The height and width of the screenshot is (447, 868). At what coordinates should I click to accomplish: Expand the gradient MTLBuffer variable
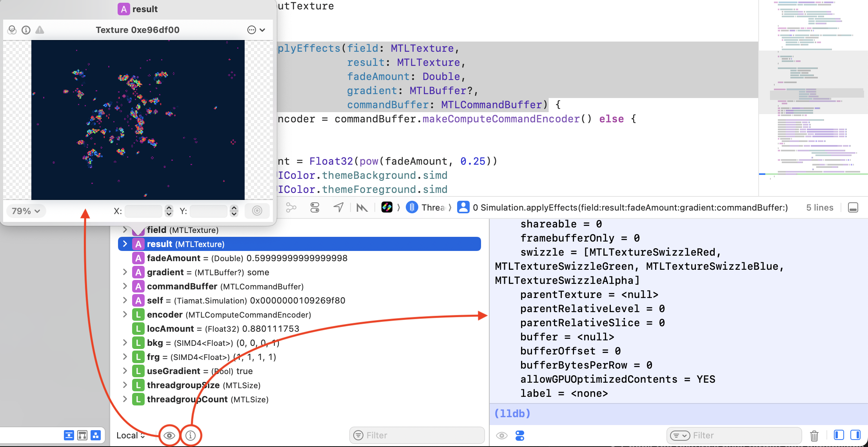coord(125,272)
